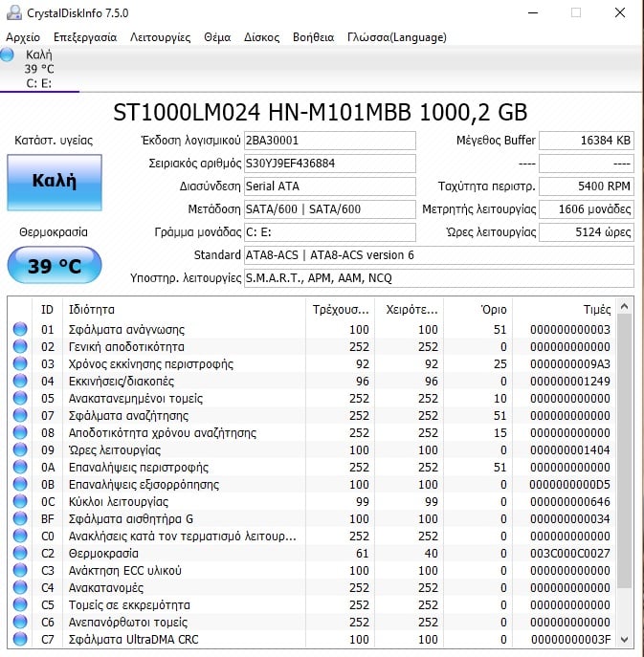Click the status orb for attribute 0B
Image resolution: width=644 pixels, height=657 pixels.
coord(20,484)
